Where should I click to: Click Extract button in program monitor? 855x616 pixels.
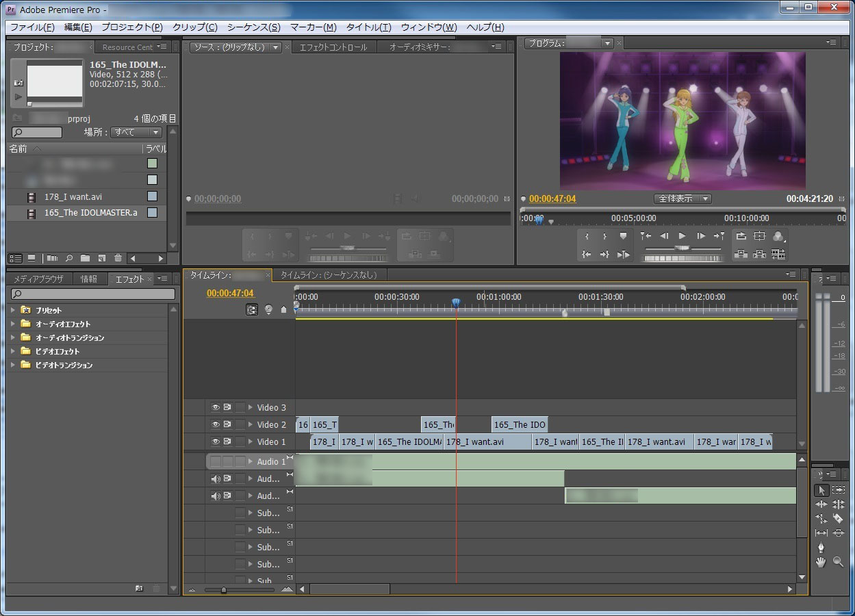click(x=760, y=254)
